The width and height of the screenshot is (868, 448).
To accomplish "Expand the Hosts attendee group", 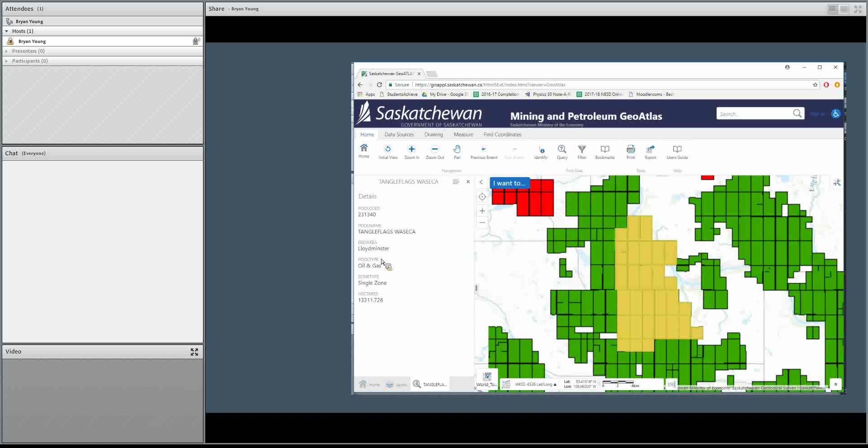I will (7, 31).
